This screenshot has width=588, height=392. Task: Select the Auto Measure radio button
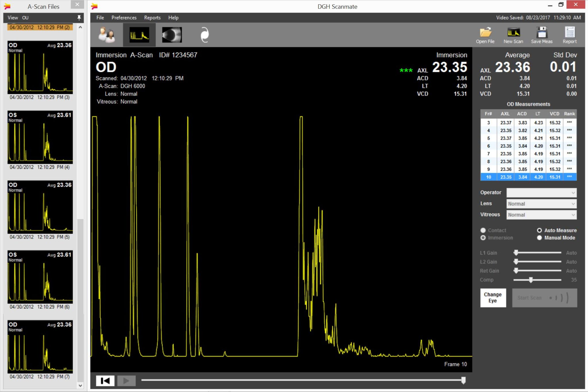(x=539, y=230)
